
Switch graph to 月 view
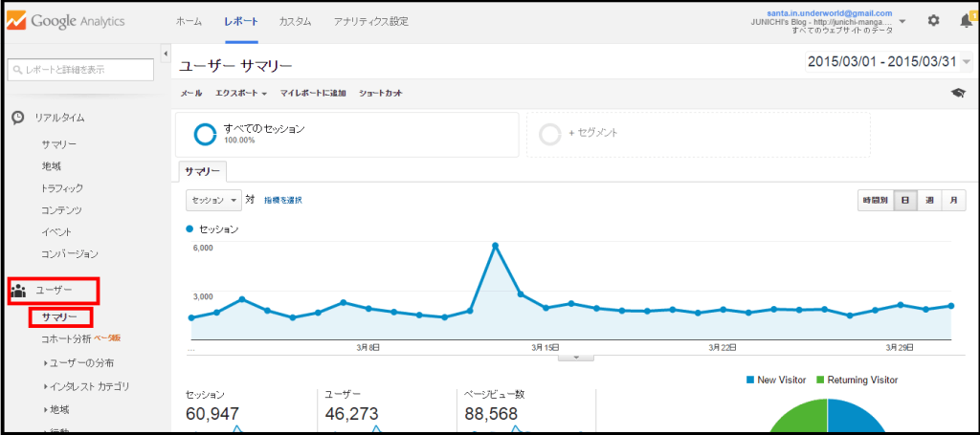coord(954,201)
